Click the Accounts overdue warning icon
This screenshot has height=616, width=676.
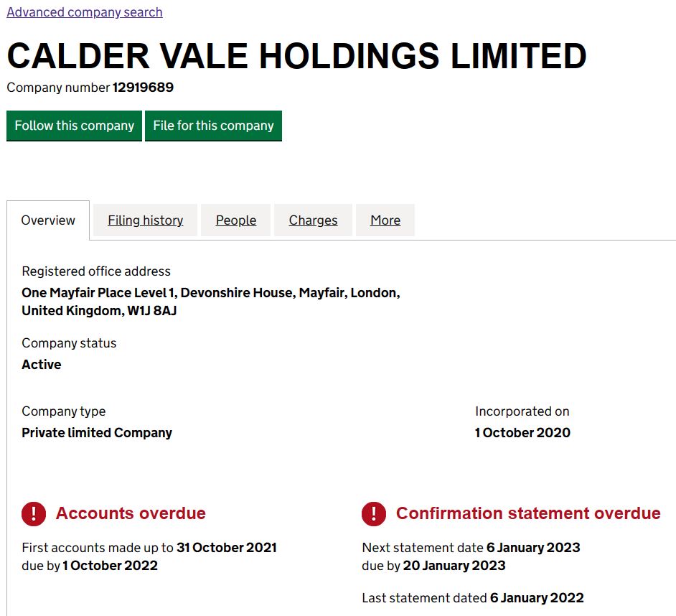(x=34, y=514)
